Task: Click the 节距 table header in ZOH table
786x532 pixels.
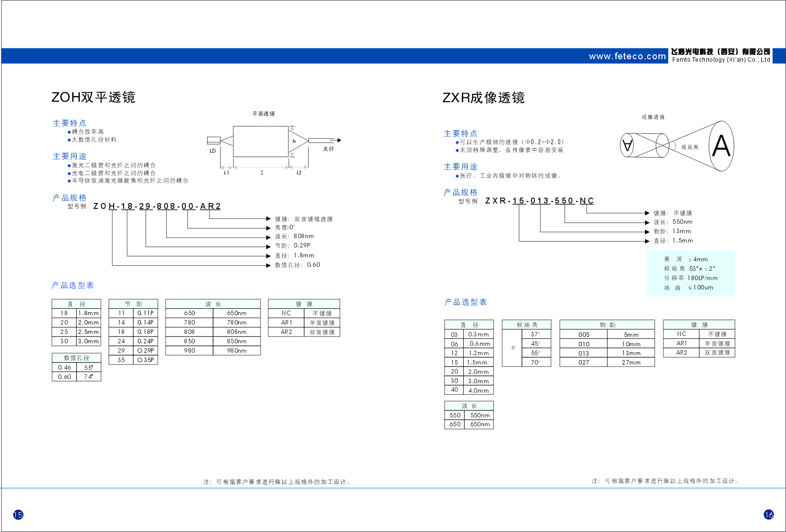Action: click(x=133, y=304)
